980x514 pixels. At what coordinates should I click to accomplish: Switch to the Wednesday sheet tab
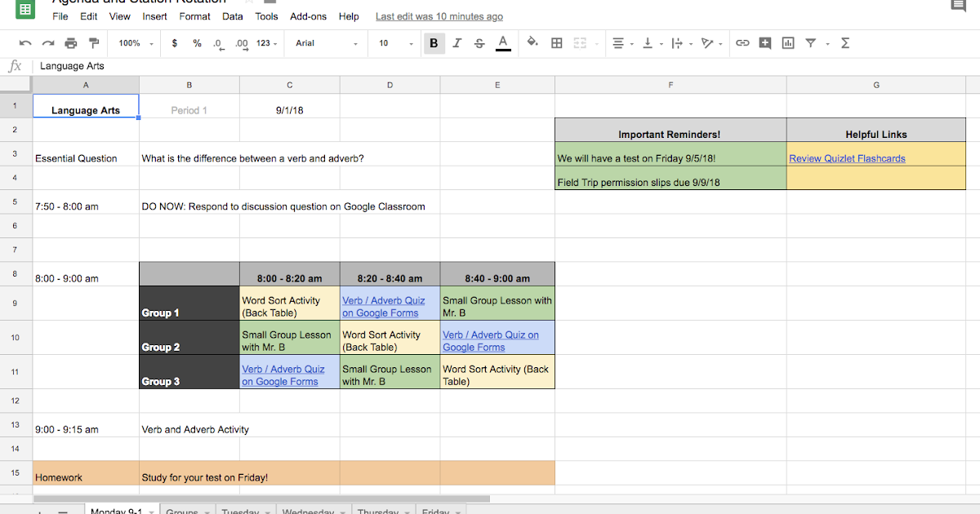(309, 511)
